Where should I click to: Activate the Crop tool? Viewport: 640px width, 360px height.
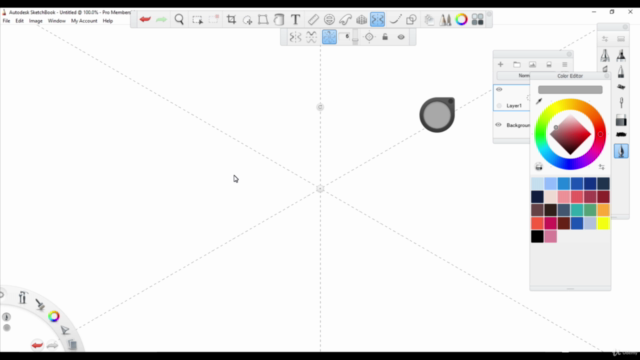(x=231, y=19)
